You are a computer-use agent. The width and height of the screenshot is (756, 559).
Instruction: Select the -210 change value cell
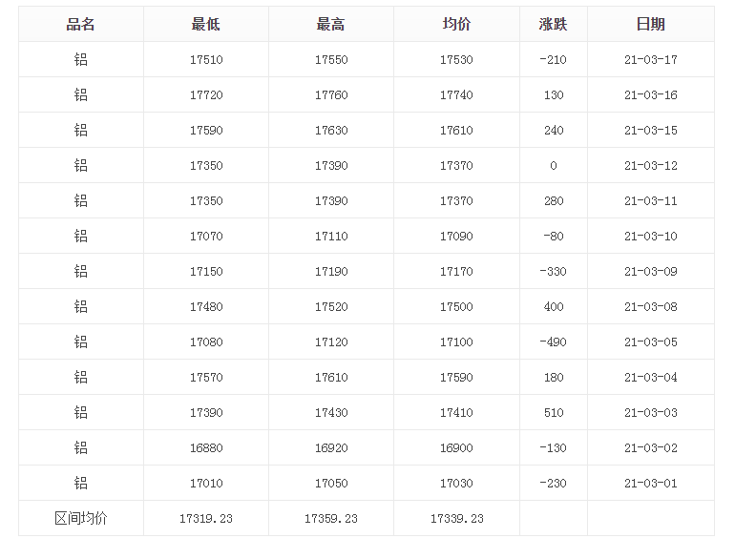coord(553,60)
